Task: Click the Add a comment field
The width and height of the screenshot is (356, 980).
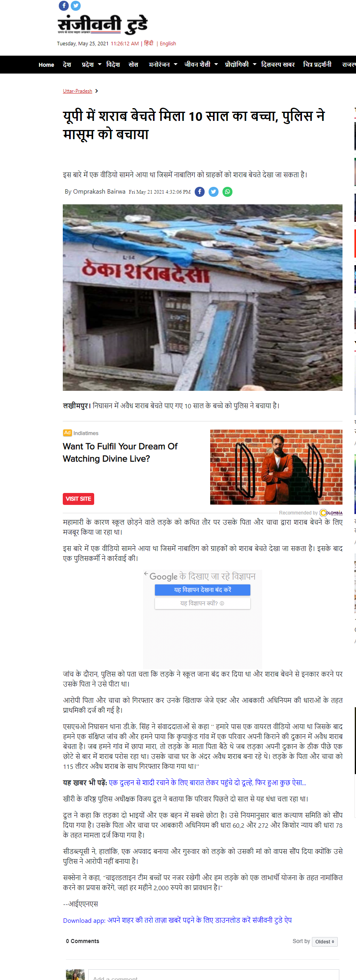Action: click(x=214, y=975)
